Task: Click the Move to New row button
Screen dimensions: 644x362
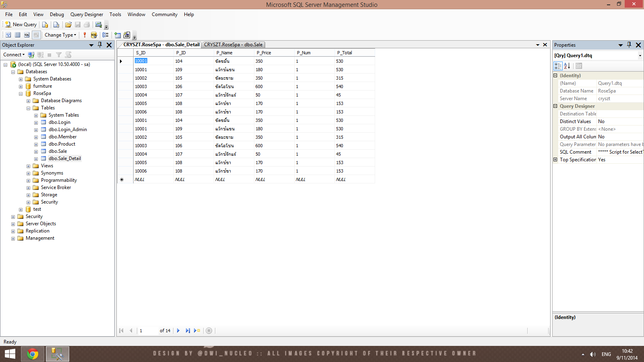Action: [197, 331]
